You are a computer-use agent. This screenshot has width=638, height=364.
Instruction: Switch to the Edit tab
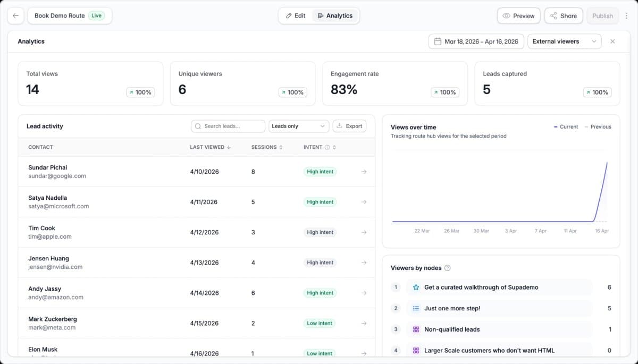coord(296,16)
